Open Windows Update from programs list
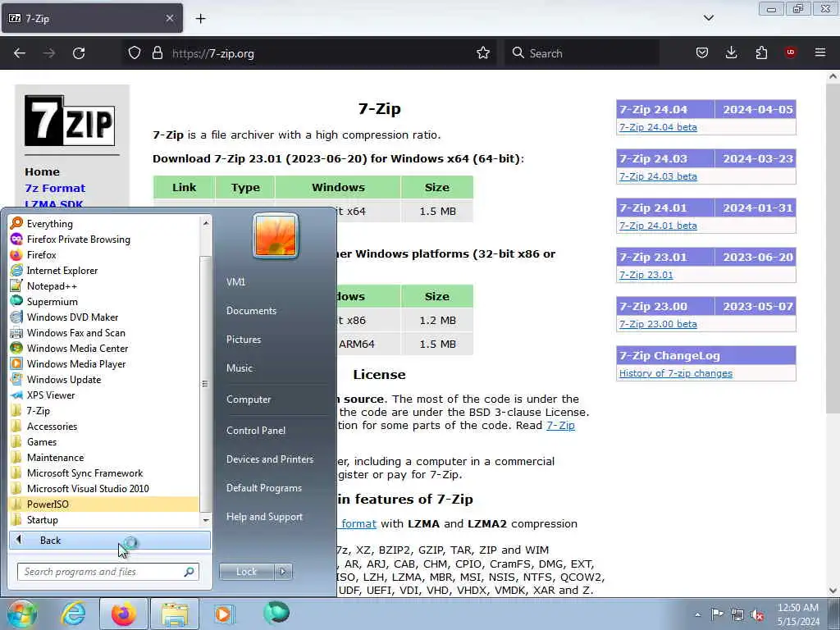 click(64, 379)
